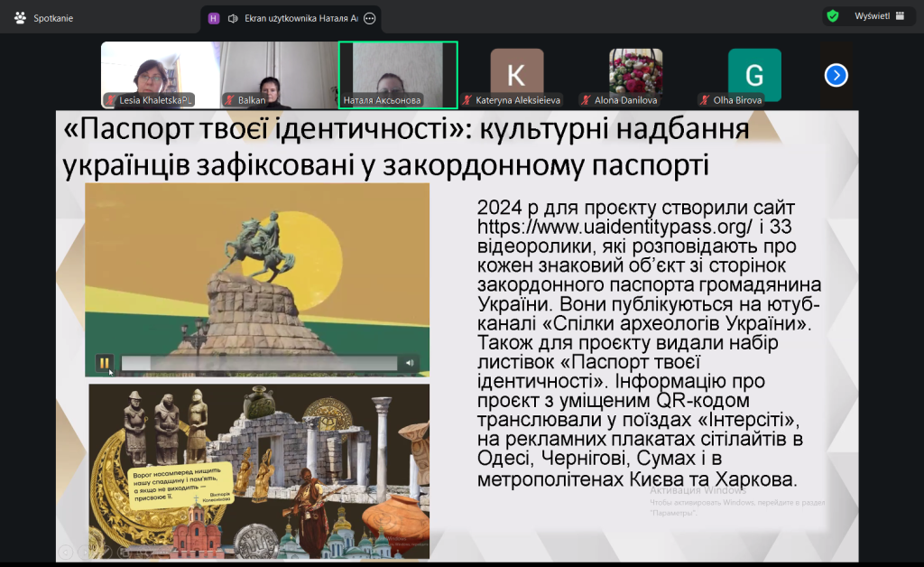The width and height of the screenshot is (924, 567).
Task: Click Olha Birova's green G avatar
Action: click(754, 73)
